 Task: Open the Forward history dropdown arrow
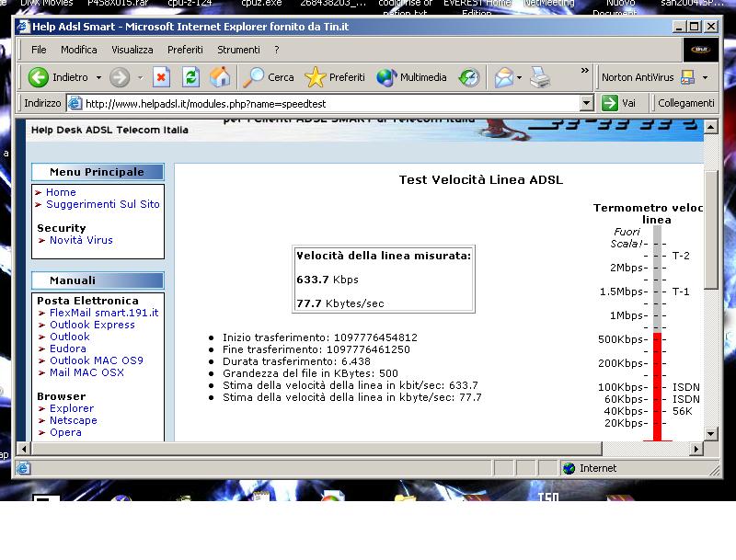coord(141,77)
